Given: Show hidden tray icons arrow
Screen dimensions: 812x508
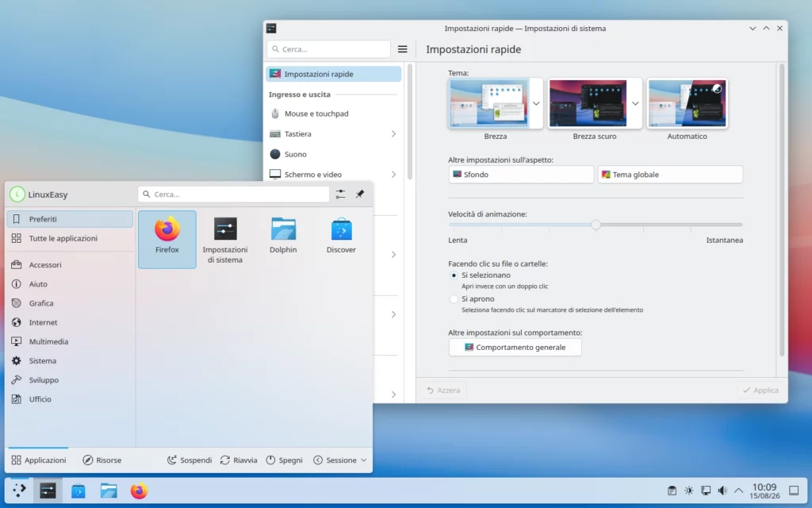Looking at the screenshot, I should (x=739, y=491).
